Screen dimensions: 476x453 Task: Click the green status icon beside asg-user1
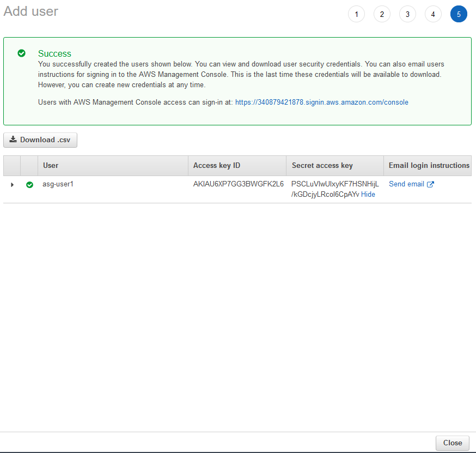[29, 185]
